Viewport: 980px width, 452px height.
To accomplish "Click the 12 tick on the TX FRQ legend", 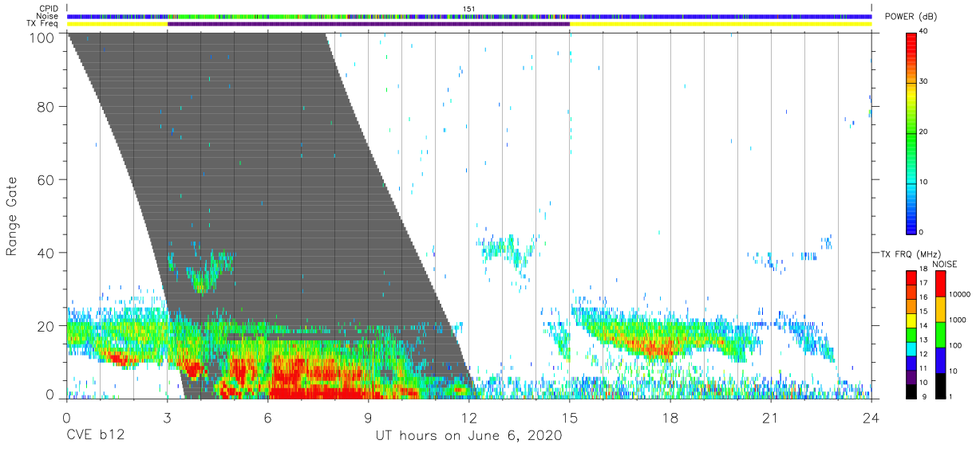I will pos(925,354).
